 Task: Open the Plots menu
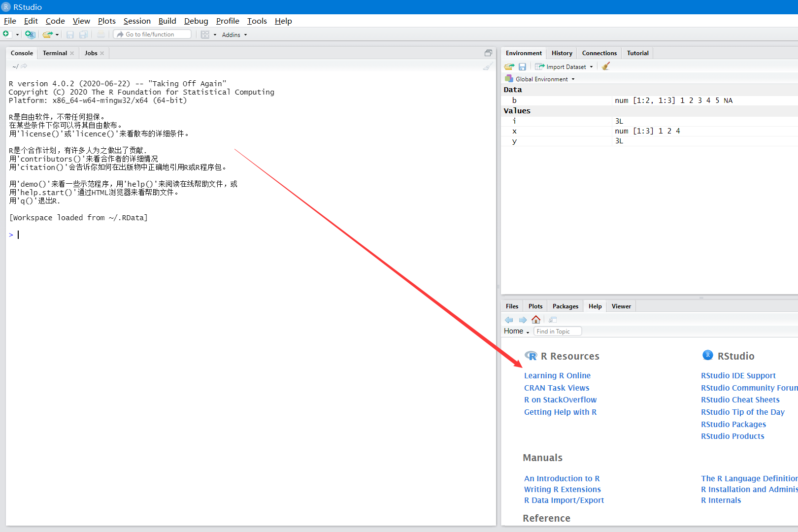107,21
